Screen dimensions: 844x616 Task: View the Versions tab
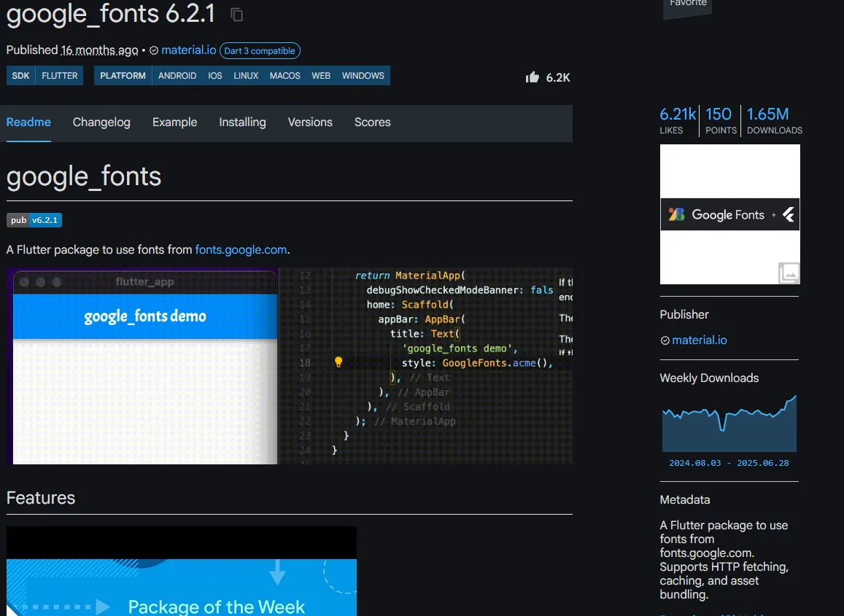pyautogui.click(x=310, y=122)
